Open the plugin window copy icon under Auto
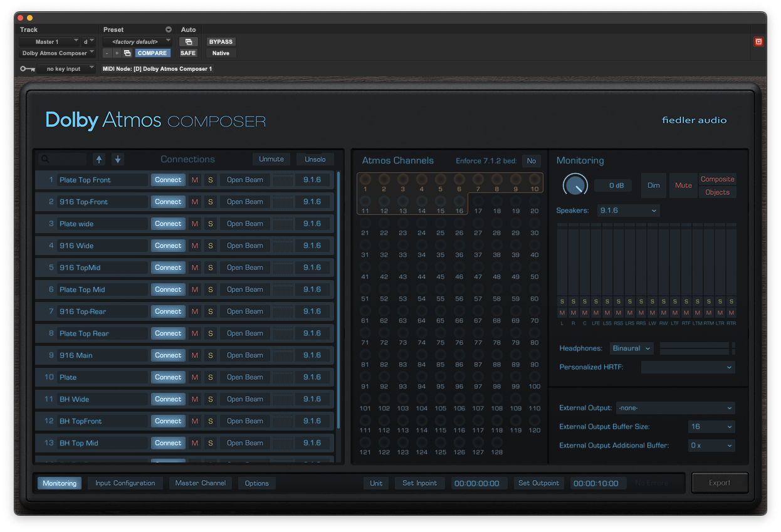 coord(189,42)
